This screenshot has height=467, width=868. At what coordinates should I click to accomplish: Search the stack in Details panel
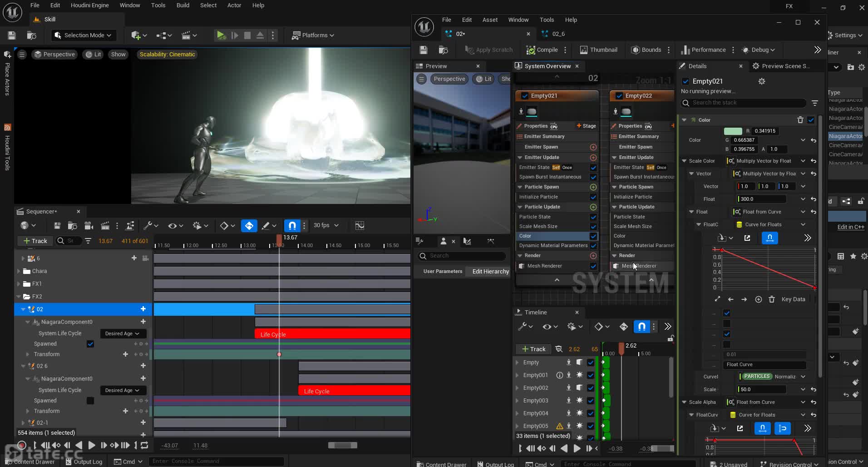point(744,103)
